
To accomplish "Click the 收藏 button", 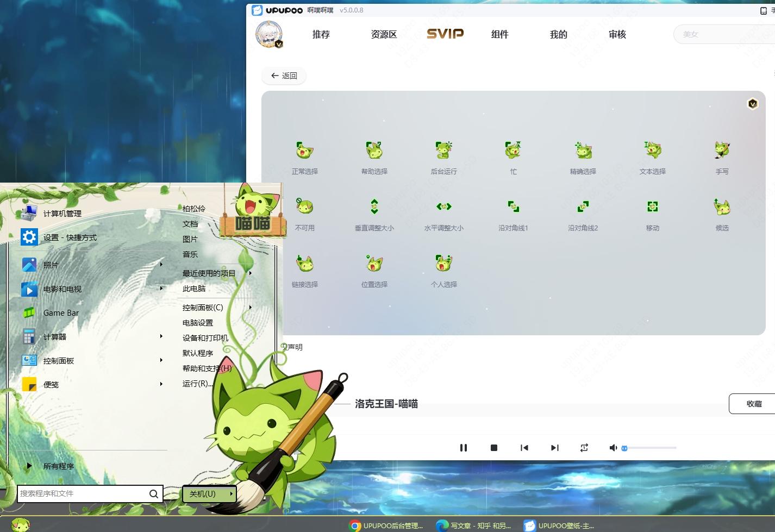I will click(752, 404).
